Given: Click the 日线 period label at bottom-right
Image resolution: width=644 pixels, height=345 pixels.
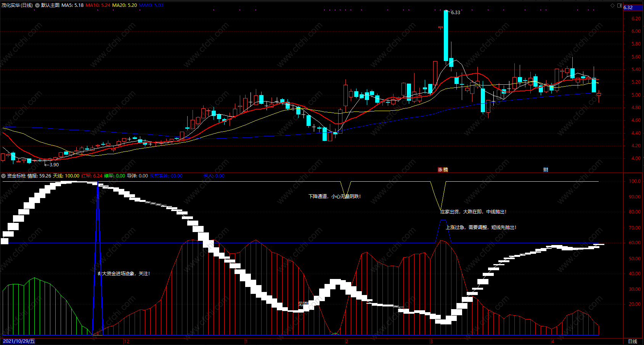Looking at the screenshot, I should pos(633,341).
